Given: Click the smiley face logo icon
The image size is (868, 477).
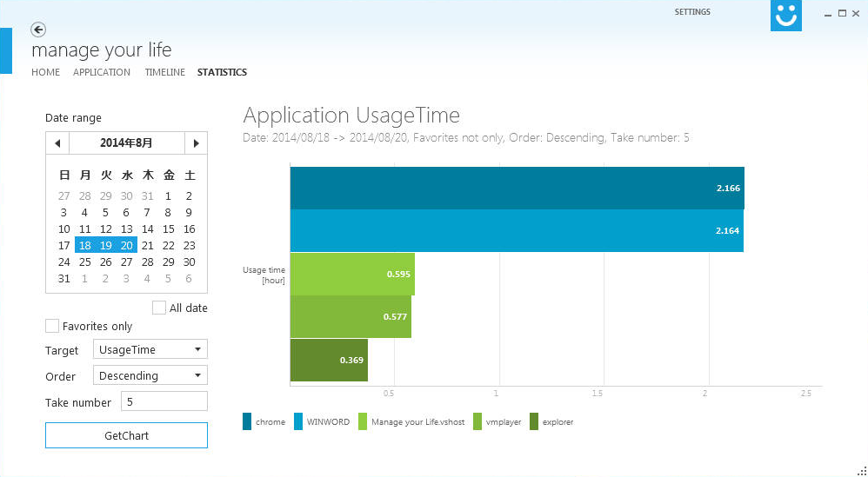Looking at the screenshot, I should tap(785, 16).
